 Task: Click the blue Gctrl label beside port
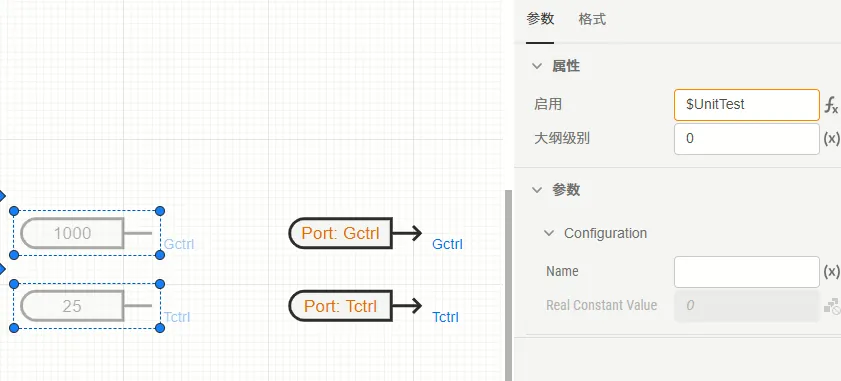tap(447, 245)
